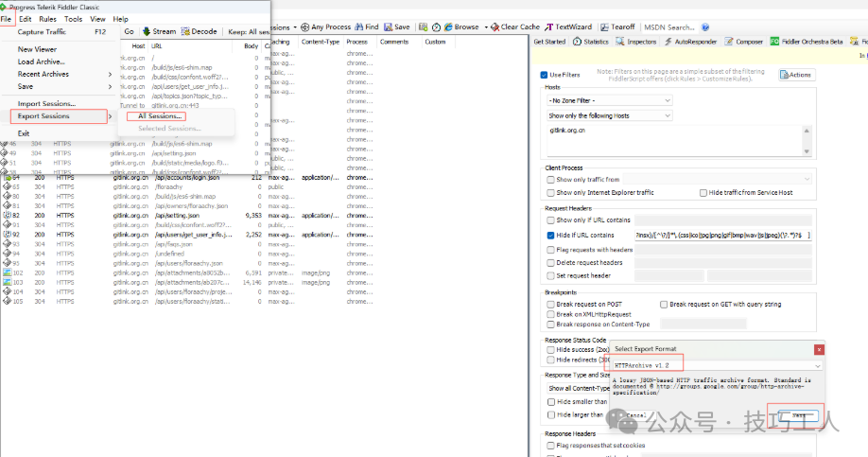
Task: Expand the Save submenu in File menu
Action: (x=61, y=86)
